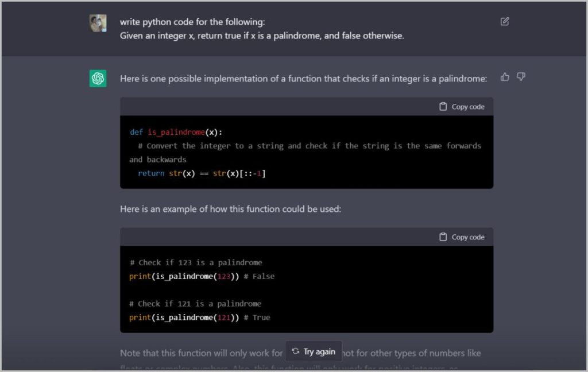588x372 pixels.
Task: Click clipboard icon above is_palindrome definition block
Action: [443, 107]
